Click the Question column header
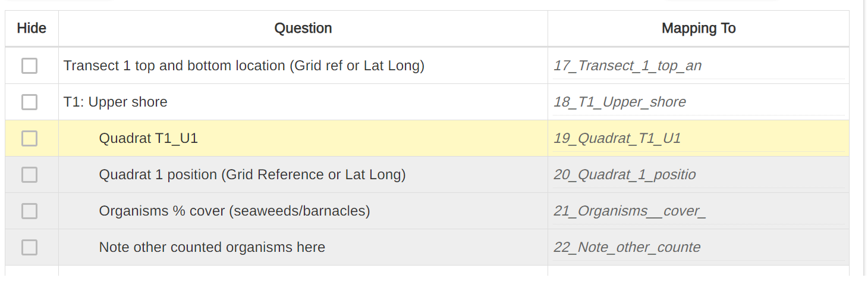 tap(303, 29)
